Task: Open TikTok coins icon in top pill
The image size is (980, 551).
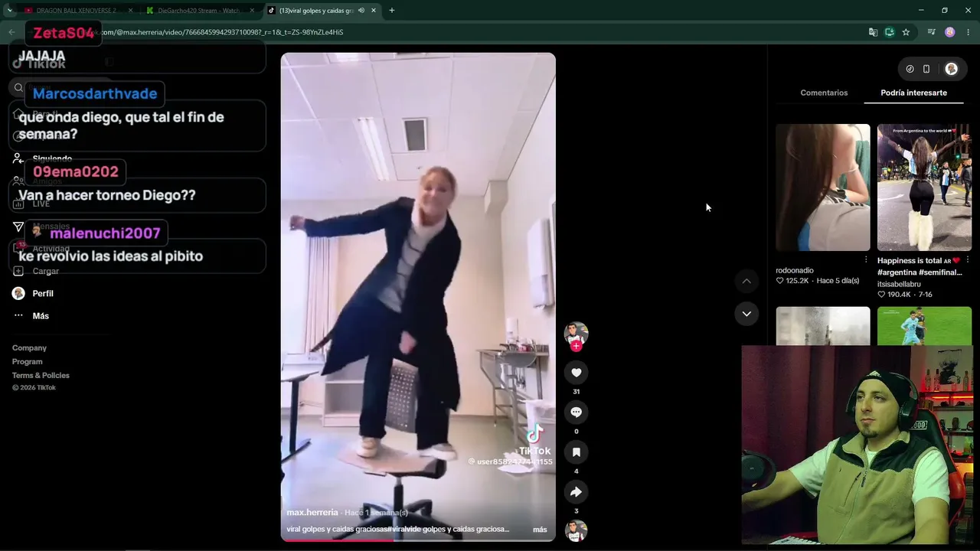Action: pos(910,69)
